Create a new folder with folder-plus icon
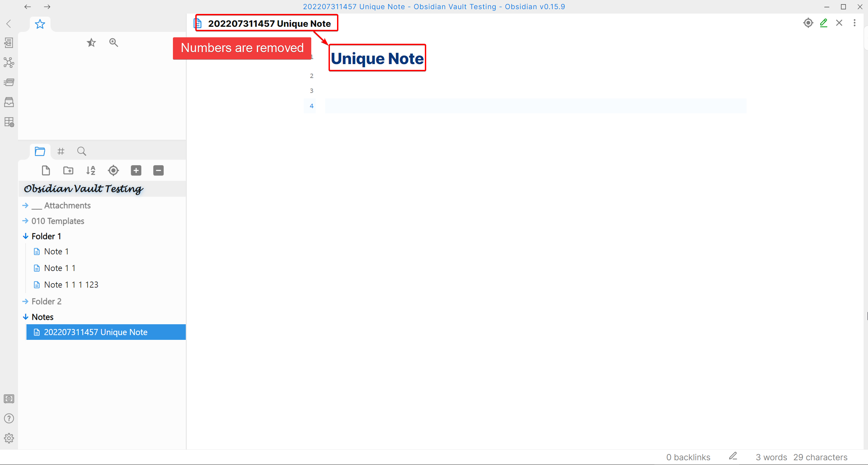 (x=68, y=170)
